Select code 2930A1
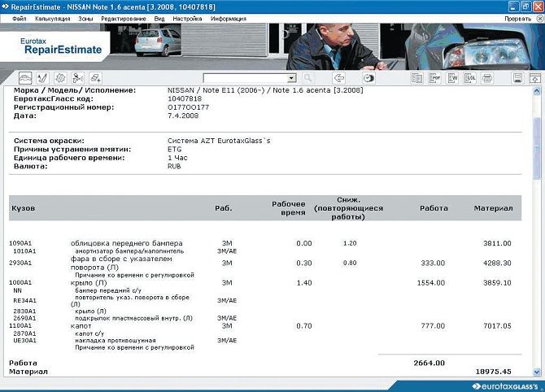Image resolution: width=545 pixels, height=392 pixels. pos(20,263)
